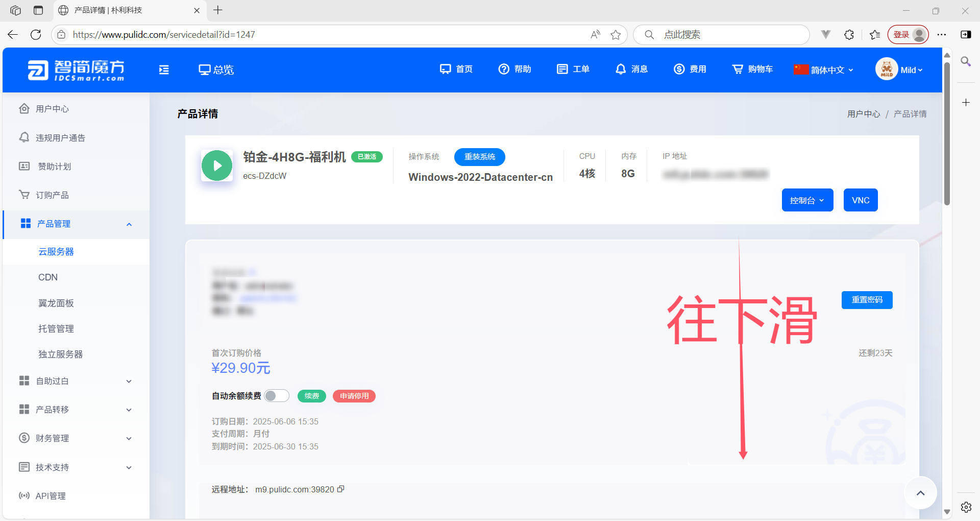Expand the 产品转移 sidebar section
The height and width of the screenshot is (521, 980).
(76, 410)
